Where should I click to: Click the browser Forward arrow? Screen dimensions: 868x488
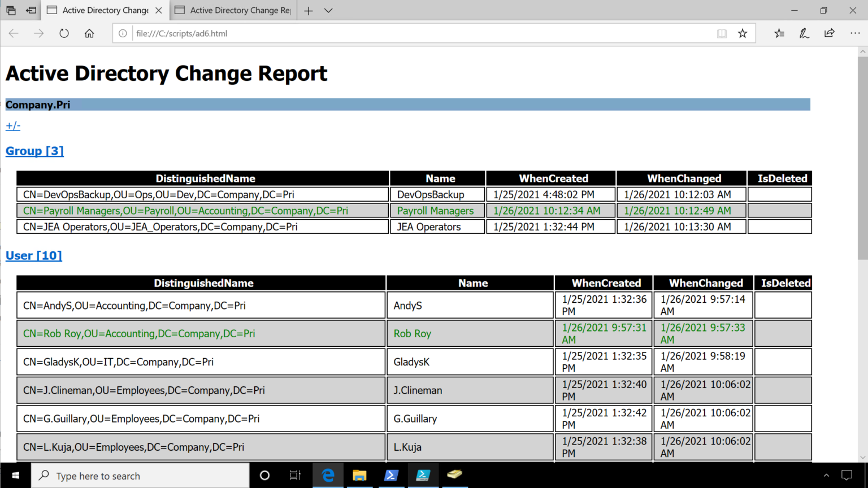coord(38,33)
